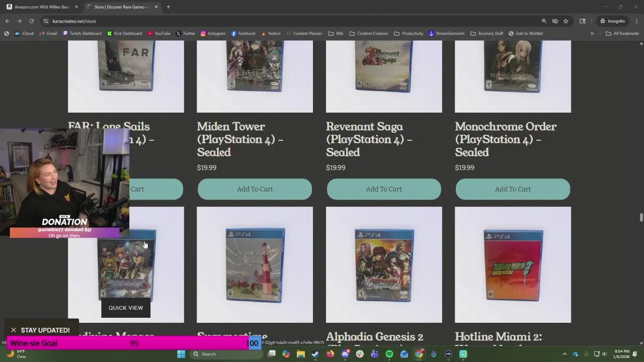The height and width of the screenshot is (362, 644).
Task: Open Chrome's three-dot menu
Action: [636, 21]
